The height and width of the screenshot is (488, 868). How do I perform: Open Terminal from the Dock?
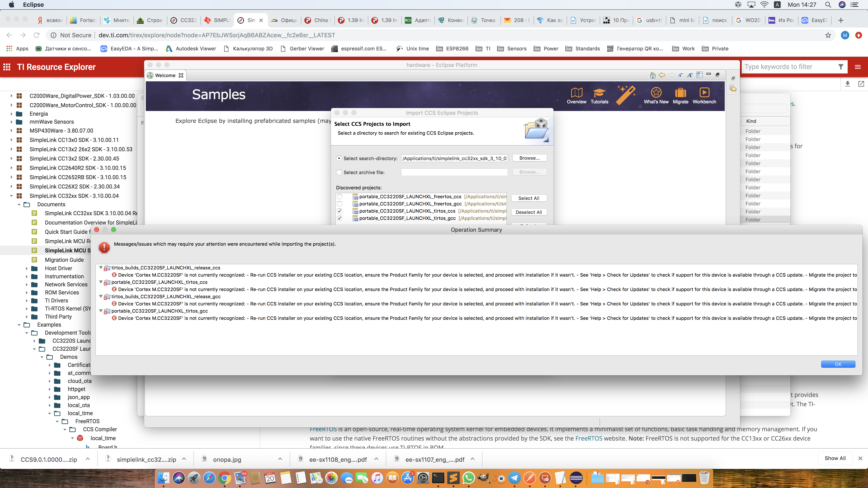coord(438,478)
